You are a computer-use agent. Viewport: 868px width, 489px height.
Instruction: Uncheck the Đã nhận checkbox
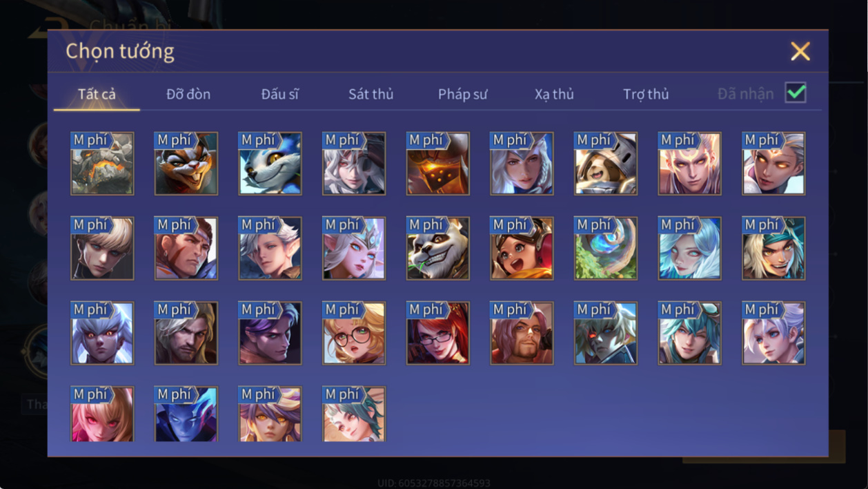[796, 93]
